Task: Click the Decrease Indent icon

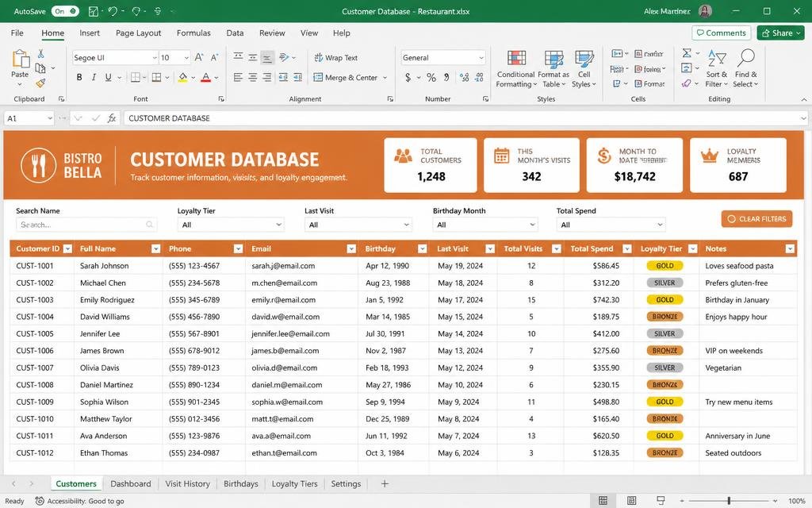Action: click(x=283, y=77)
